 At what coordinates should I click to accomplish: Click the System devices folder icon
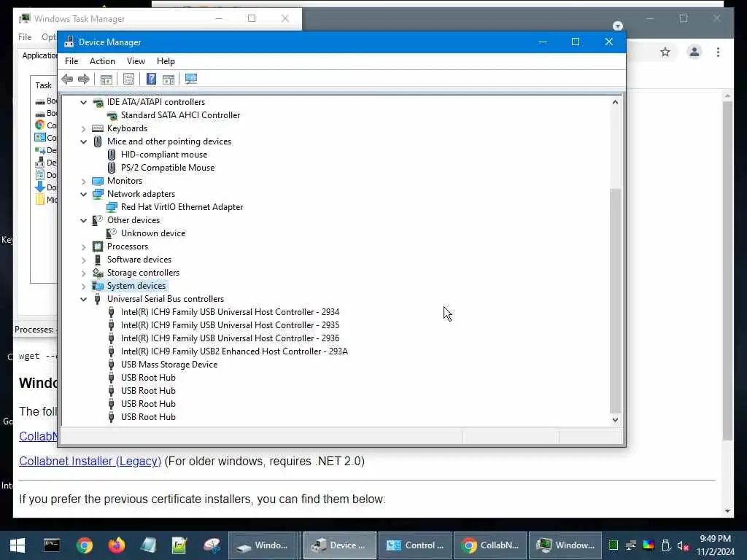click(x=98, y=286)
